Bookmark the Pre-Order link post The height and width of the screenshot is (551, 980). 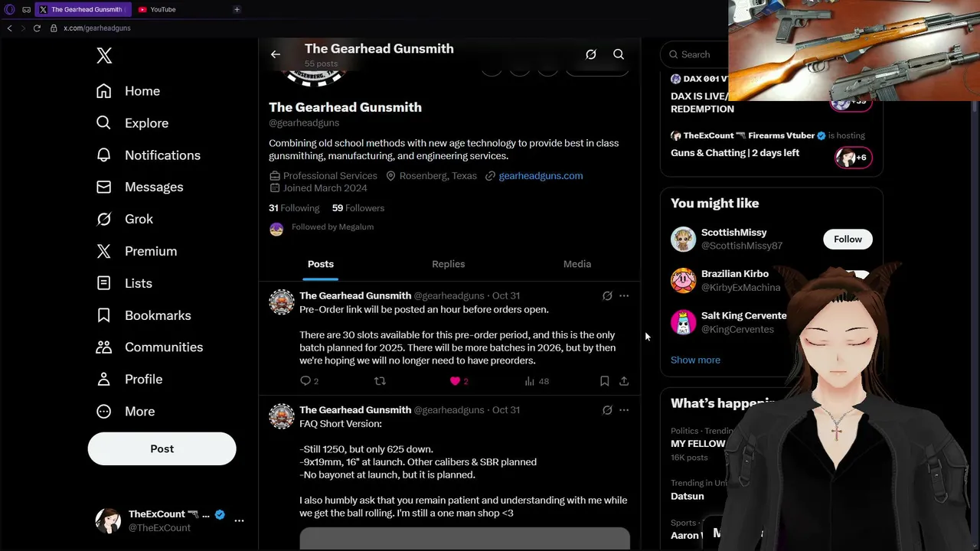click(604, 381)
